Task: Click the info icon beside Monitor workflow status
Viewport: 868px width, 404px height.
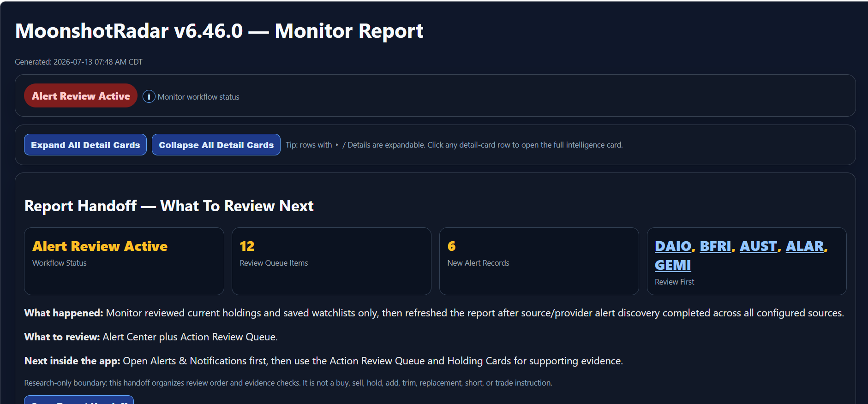Action: click(x=149, y=96)
